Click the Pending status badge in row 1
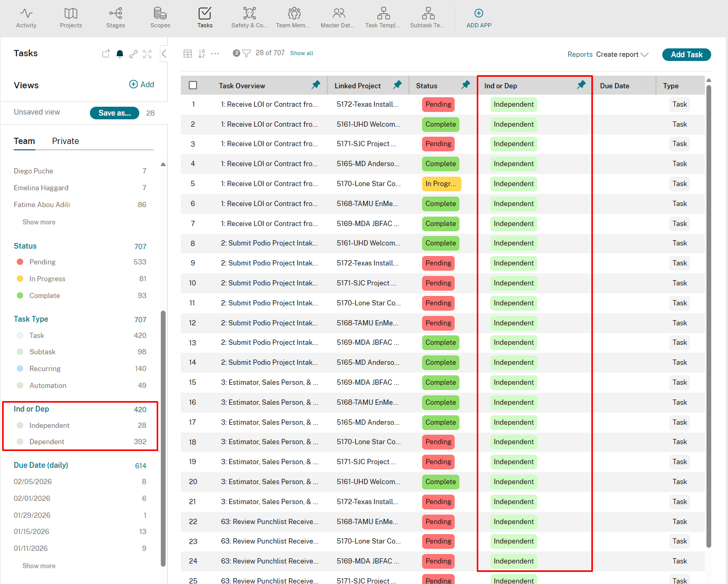728x584 pixels. pos(438,104)
